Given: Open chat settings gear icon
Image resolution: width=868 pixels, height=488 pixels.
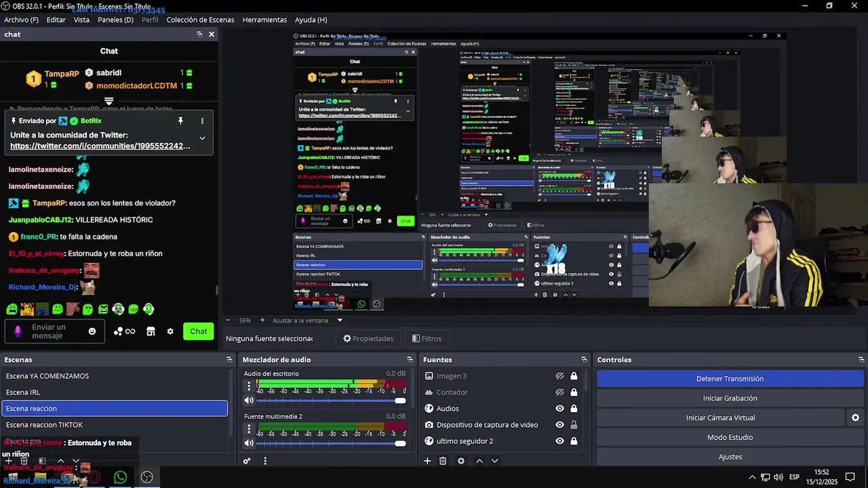Looking at the screenshot, I should [170, 331].
